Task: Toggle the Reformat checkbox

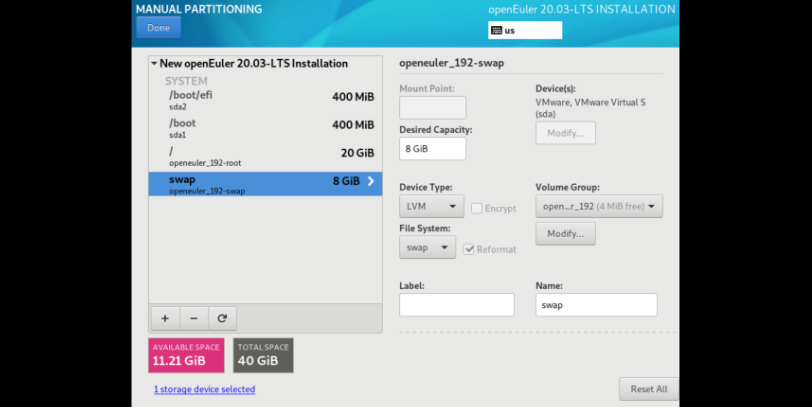Action: pyautogui.click(x=469, y=249)
